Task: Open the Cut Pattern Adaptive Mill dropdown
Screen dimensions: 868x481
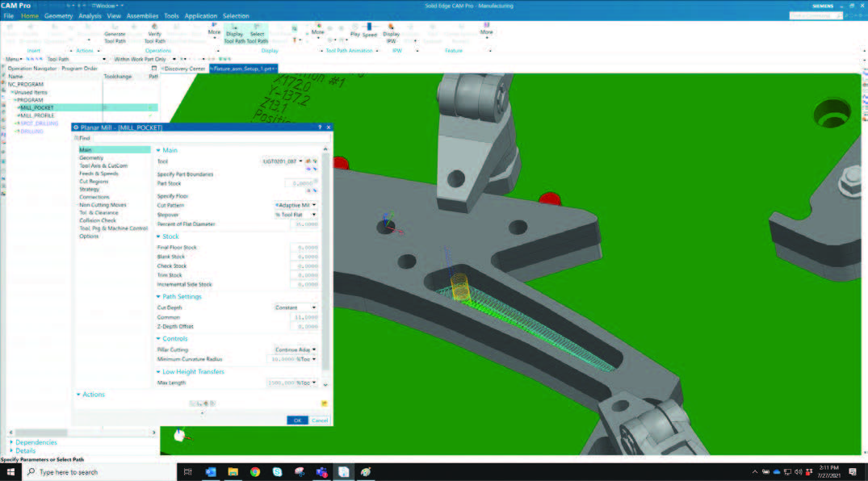Action: (314, 205)
